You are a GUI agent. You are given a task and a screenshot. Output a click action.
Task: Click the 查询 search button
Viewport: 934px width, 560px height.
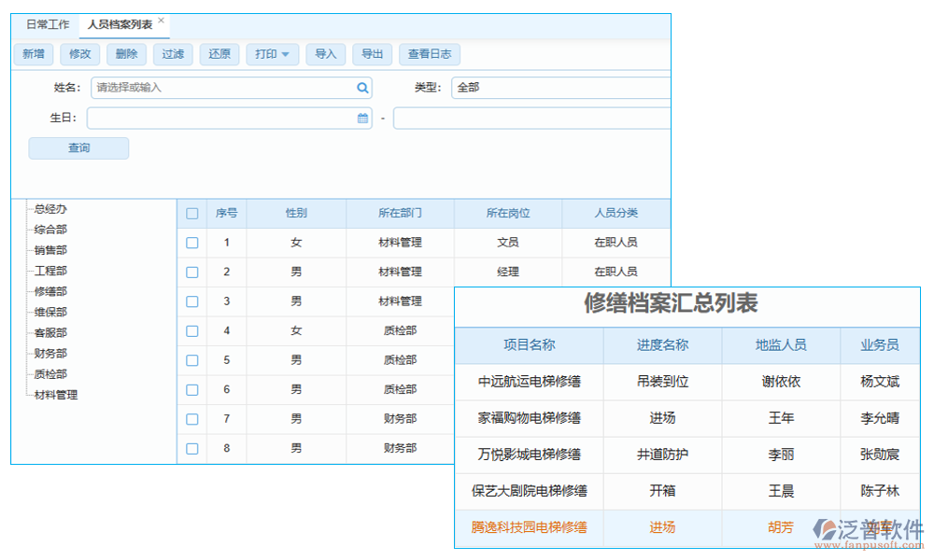[x=79, y=147]
